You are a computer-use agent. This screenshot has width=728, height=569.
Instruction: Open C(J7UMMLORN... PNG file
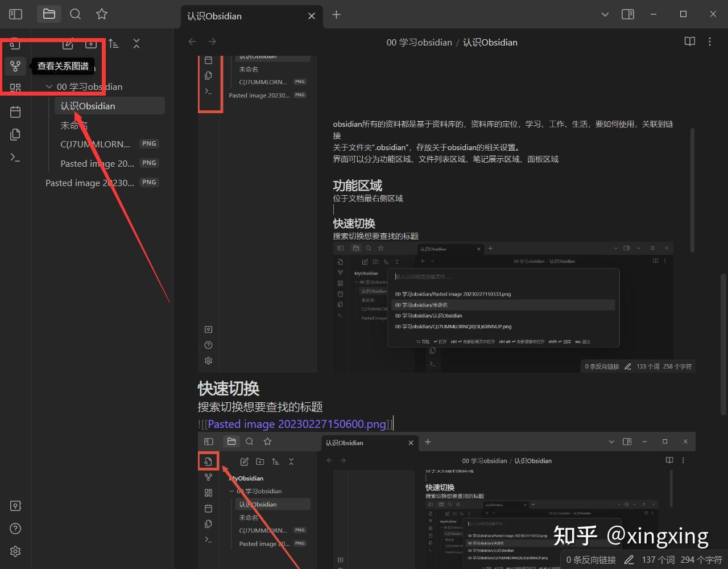point(110,144)
